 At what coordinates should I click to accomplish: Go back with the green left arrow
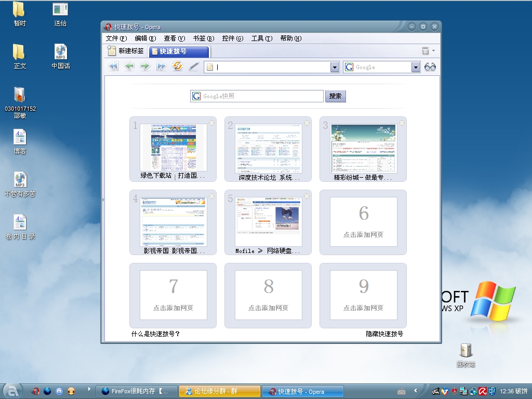[129, 66]
